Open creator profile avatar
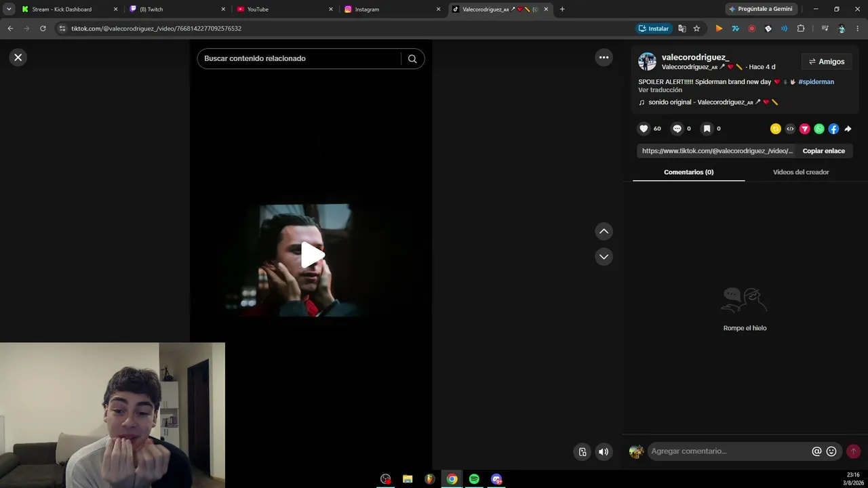Viewport: 868px width, 488px height. tap(648, 62)
